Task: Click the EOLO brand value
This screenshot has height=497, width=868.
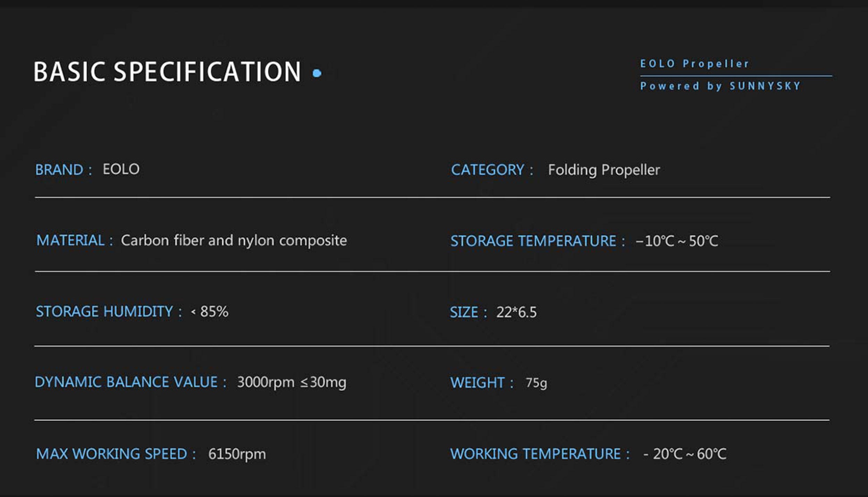Action: click(121, 169)
